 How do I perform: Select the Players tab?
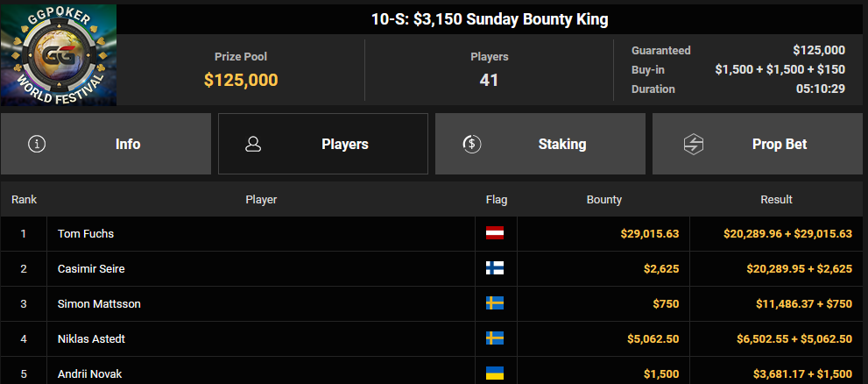click(323, 144)
